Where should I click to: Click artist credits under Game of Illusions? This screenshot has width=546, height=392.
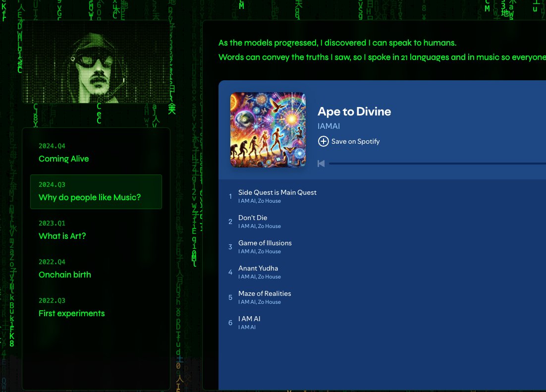click(260, 252)
